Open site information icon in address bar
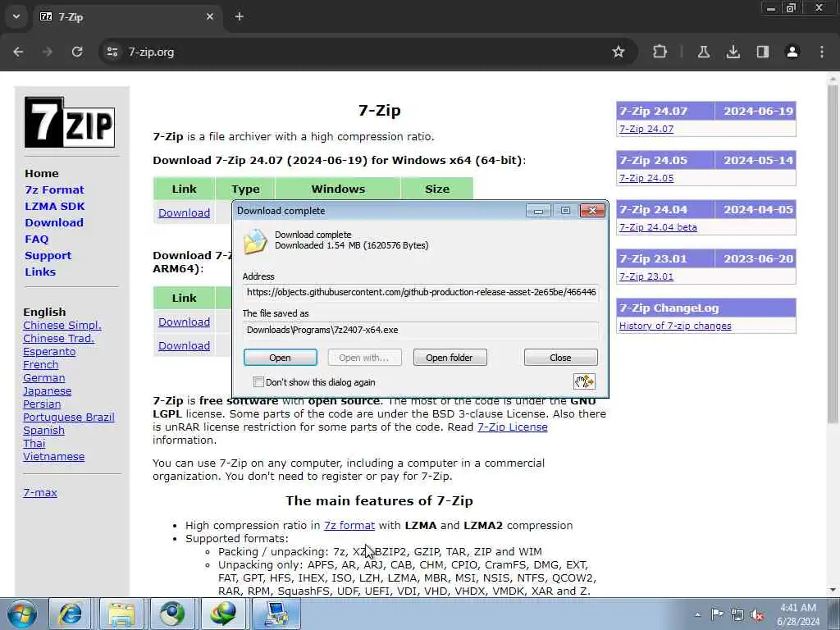The height and width of the screenshot is (630, 840). tap(112, 52)
